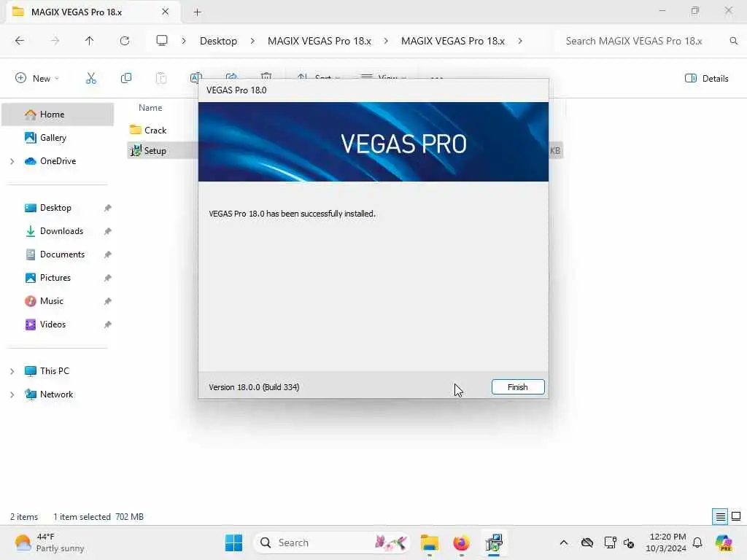
Task: Click the muted volume tray icon
Action: pos(629,542)
